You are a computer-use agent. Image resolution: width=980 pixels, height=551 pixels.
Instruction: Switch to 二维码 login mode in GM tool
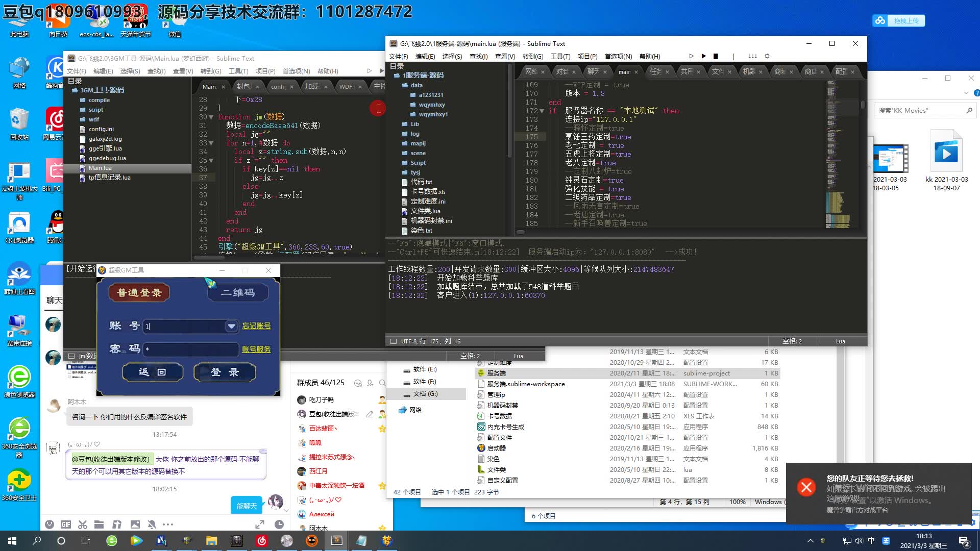coord(238,292)
